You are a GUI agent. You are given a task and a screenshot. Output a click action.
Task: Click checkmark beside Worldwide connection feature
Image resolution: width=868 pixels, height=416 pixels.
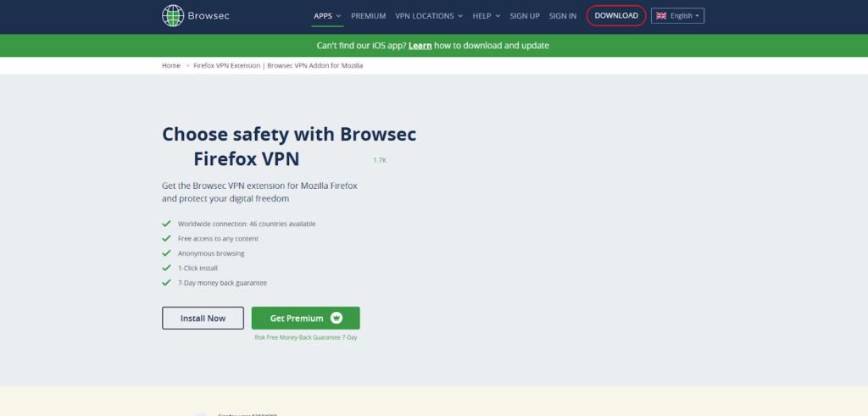[x=166, y=224]
